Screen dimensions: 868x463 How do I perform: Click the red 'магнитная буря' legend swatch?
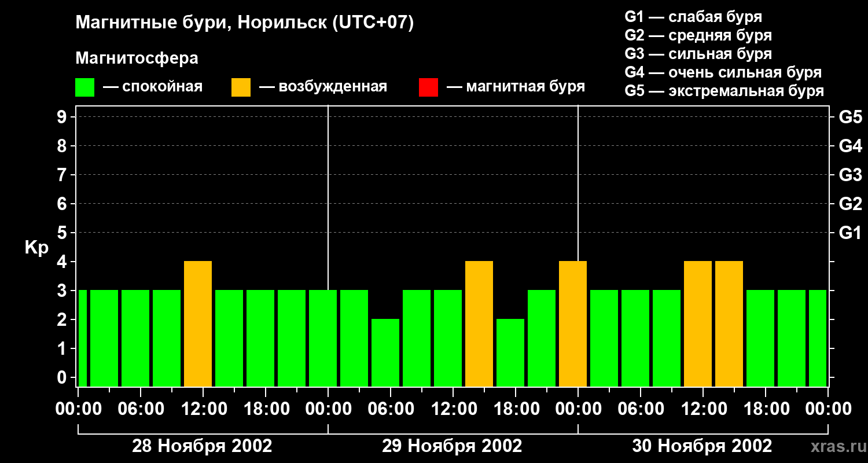pos(428,87)
